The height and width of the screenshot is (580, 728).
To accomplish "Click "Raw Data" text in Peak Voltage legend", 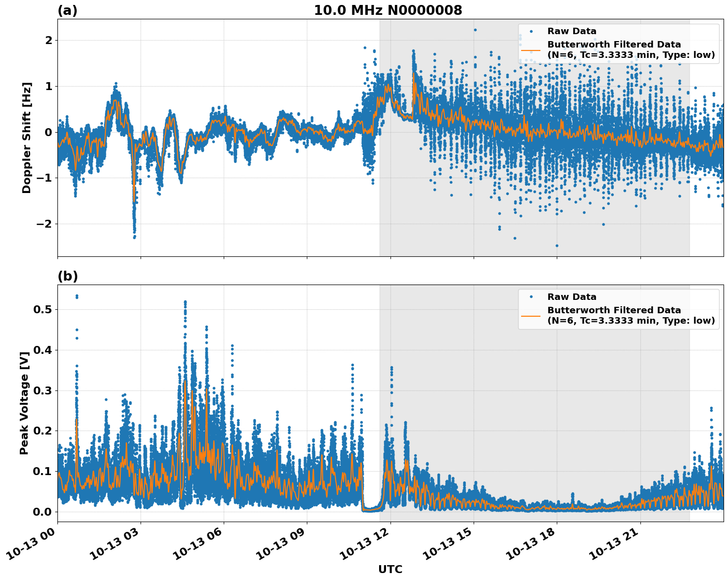I will (x=572, y=297).
